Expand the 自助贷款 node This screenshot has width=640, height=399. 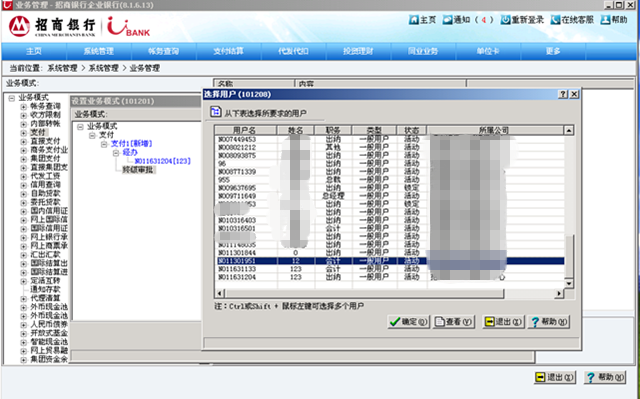click(x=23, y=194)
